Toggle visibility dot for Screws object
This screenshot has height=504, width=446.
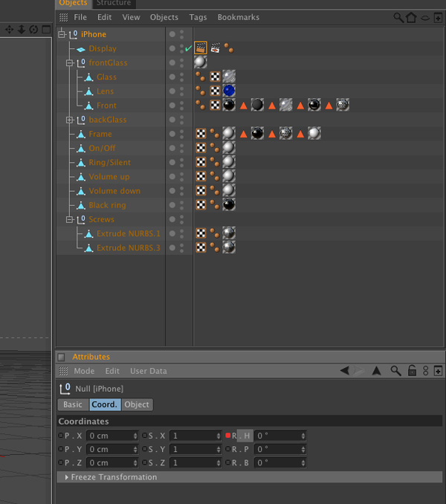coord(172,219)
